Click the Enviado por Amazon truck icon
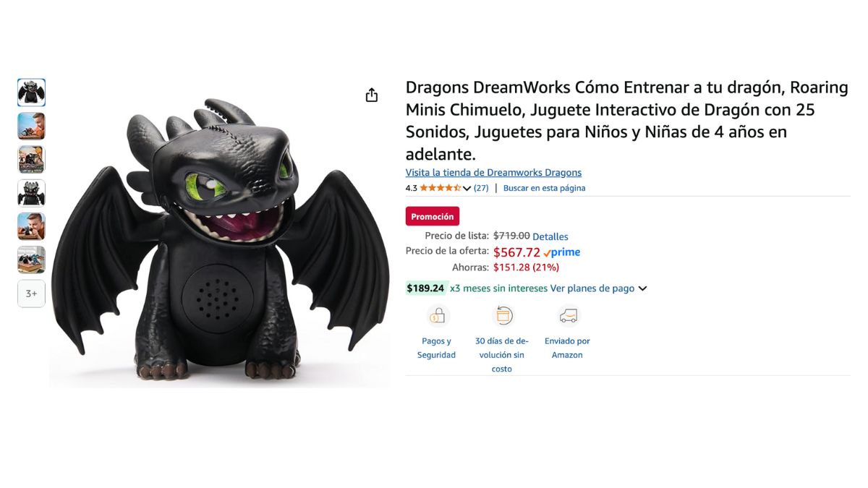The height and width of the screenshot is (488, 868). [x=569, y=316]
